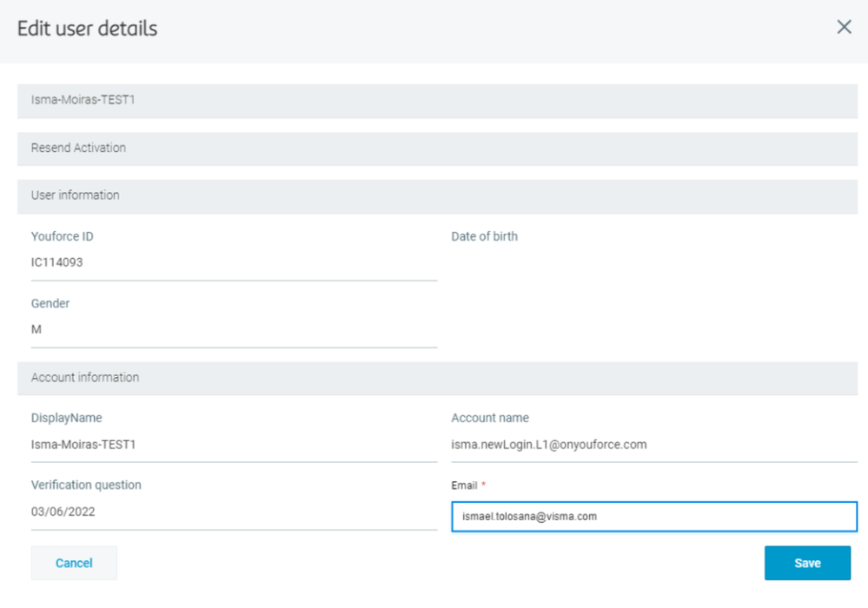The image size is (868, 608).
Task: Click the Email required field label
Action: tap(465, 486)
